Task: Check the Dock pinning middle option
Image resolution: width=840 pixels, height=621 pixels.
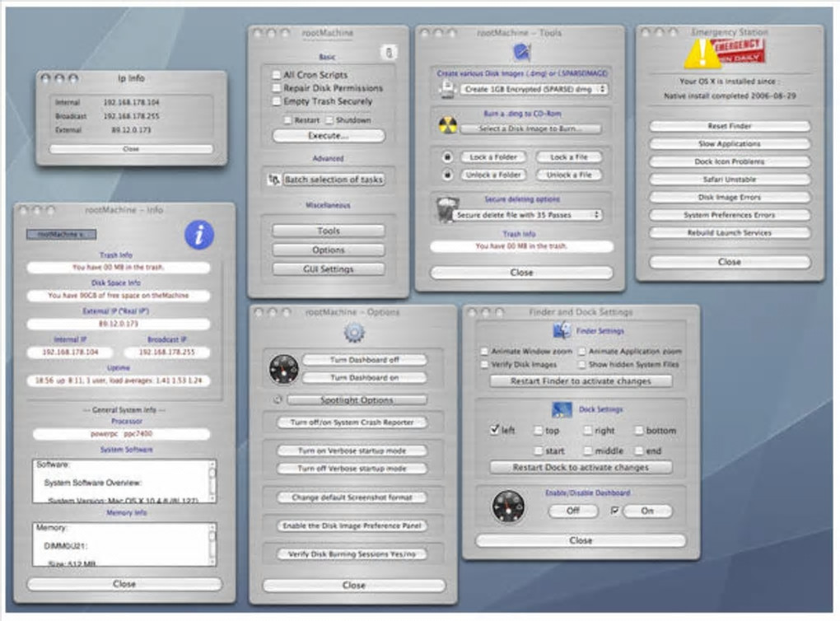Action: (x=588, y=451)
